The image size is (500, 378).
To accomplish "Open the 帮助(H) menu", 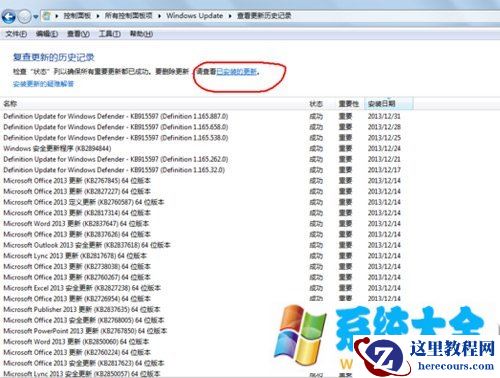I will (x=141, y=34).
